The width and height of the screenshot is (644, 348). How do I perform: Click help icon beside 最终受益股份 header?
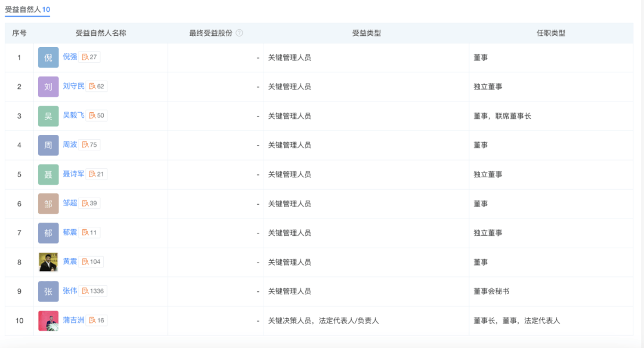[x=239, y=33]
